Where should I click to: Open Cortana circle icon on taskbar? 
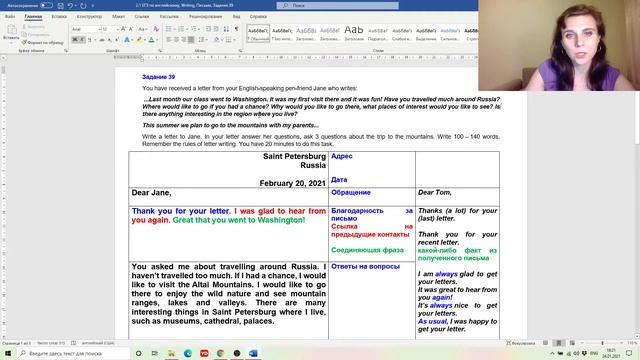(x=138, y=353)
